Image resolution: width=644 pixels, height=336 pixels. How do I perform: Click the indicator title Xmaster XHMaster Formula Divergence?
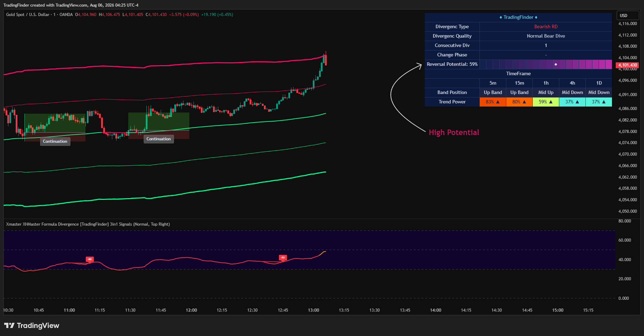point(88,224)
